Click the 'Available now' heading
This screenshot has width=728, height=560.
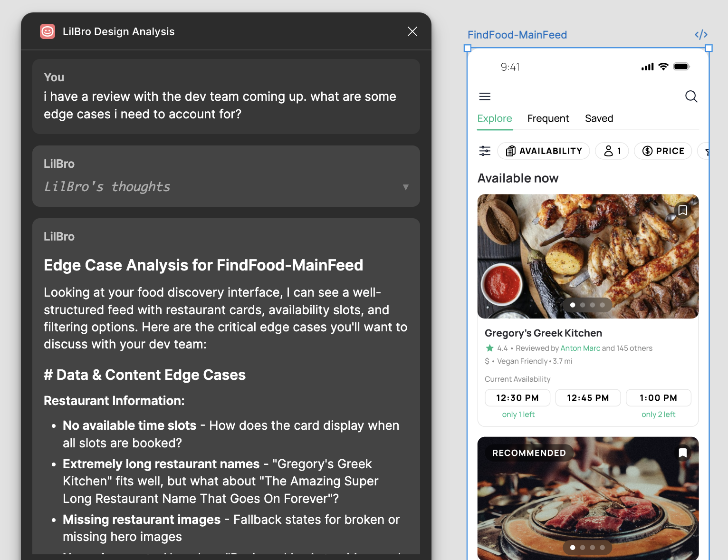tap(518, 178)
